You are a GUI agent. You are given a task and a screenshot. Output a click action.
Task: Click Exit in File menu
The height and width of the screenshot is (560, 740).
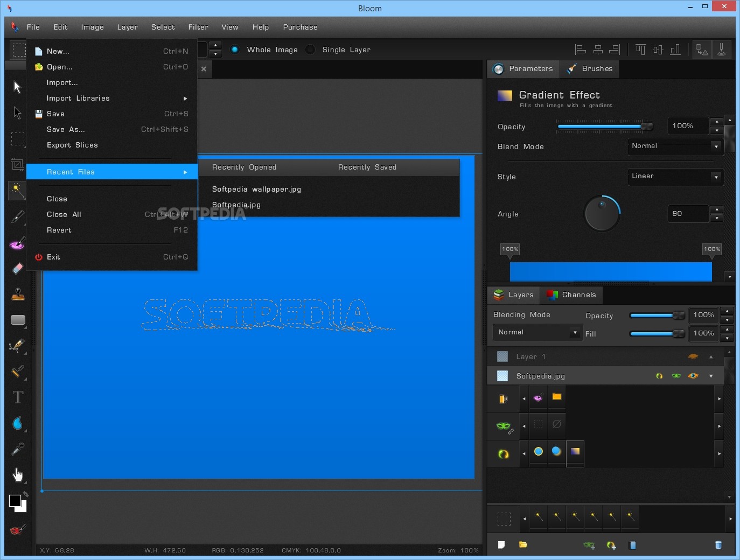click(111, 257)
